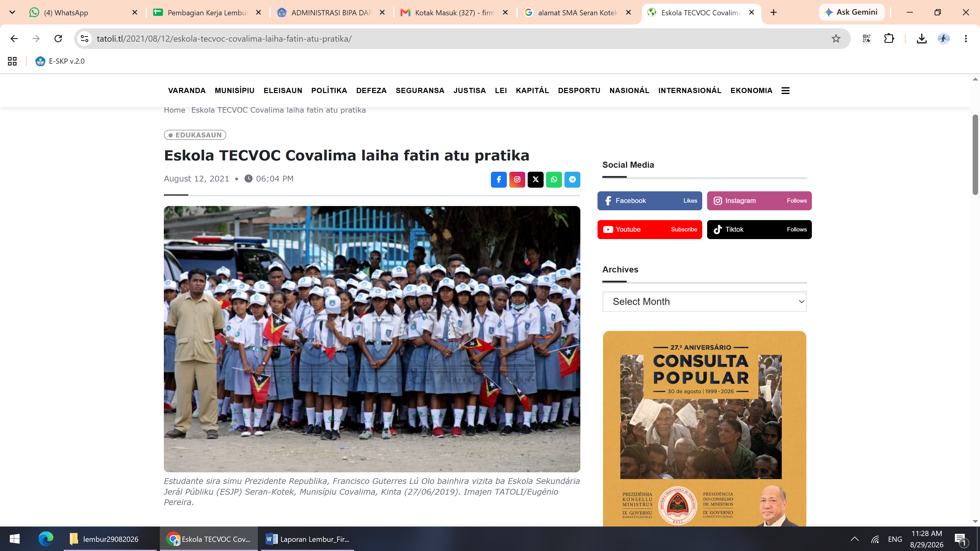Click the page vertical scrollbar thumb
980x551 pixels.
click(975, 154)
